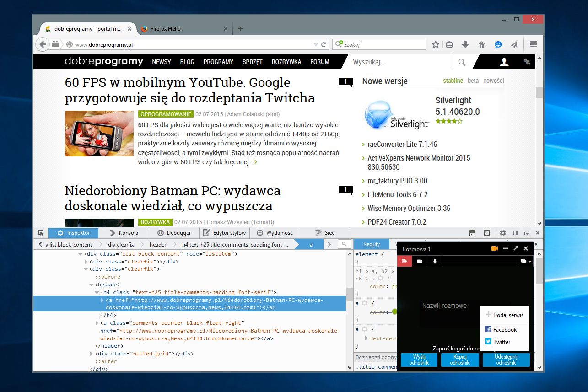
Task: Collapse the h4 text-h25 node
Action: [x=97, y=292]
